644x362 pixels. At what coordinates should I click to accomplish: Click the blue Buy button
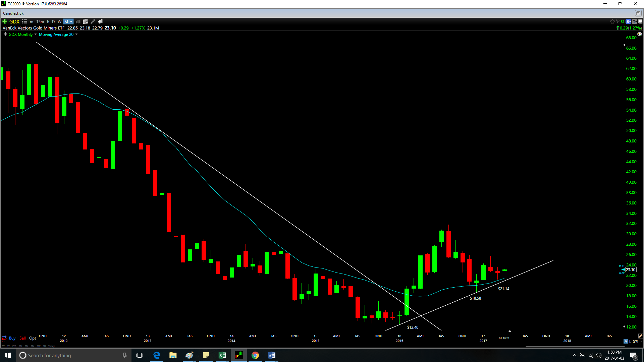click(12, 338)
